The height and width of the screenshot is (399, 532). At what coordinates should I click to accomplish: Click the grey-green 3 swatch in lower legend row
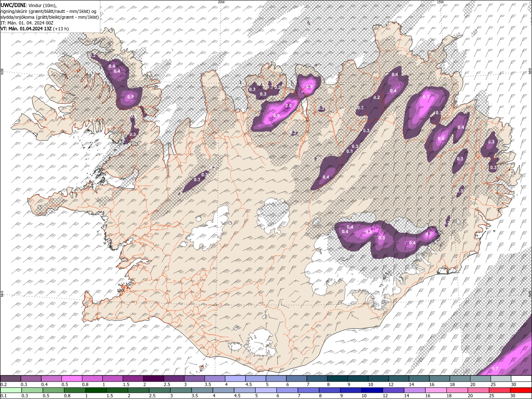pos(181,390)
